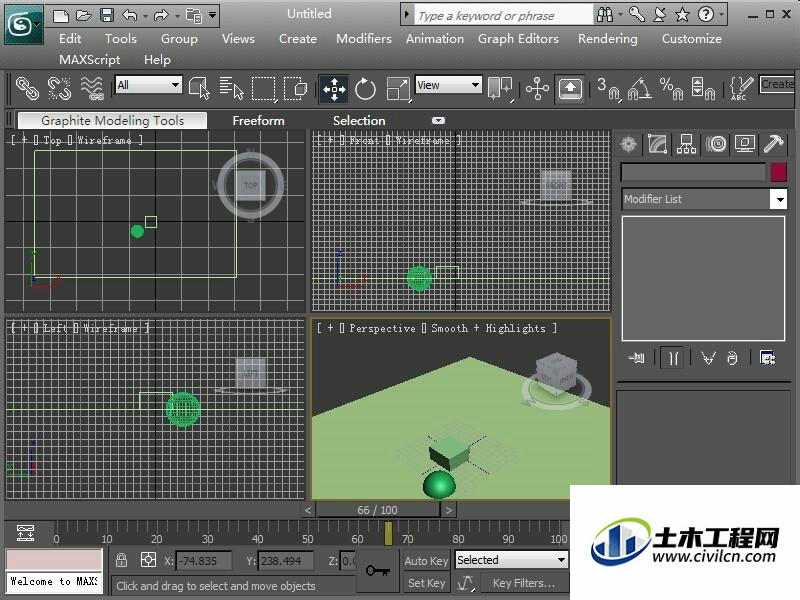This screenshot has height=600, width=800.
Task: Expand the Help icon dropdown arrow
Action: [721, 14]
